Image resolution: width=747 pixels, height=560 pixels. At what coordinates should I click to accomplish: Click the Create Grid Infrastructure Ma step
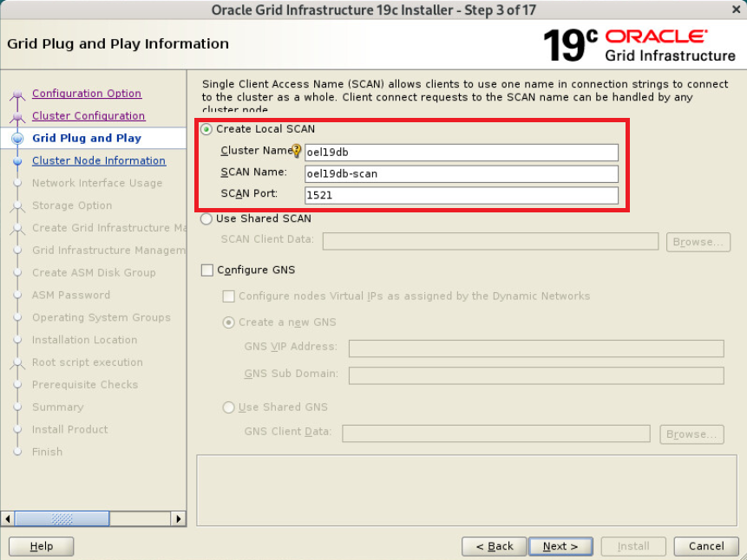pyautogui.click(x=109, y=228)
